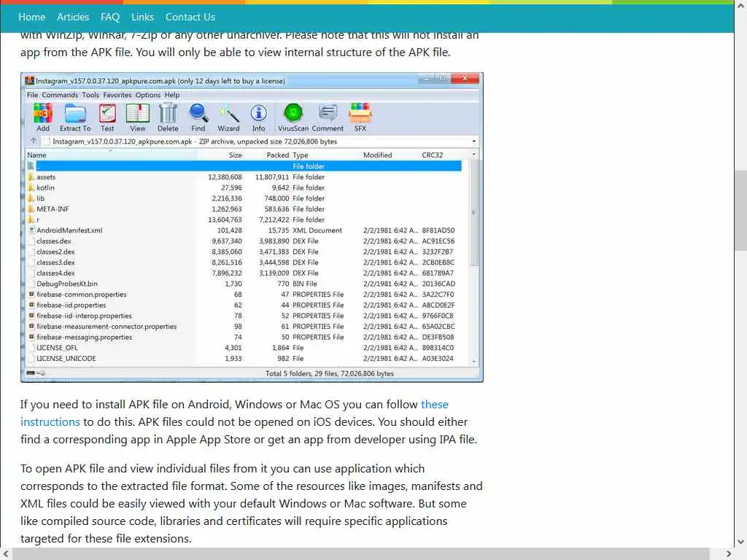Select the classes4.dex file
This screenshot has height=560, width=747.
[x=244, y=273]
